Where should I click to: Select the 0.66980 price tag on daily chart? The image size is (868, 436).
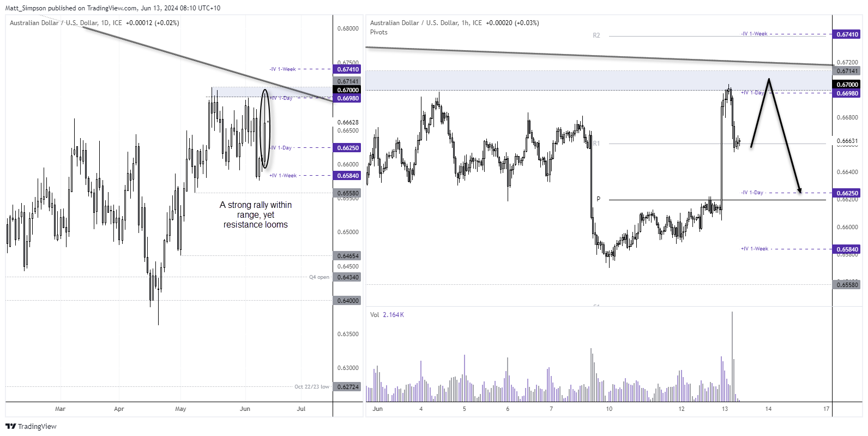tap(348, 98)
